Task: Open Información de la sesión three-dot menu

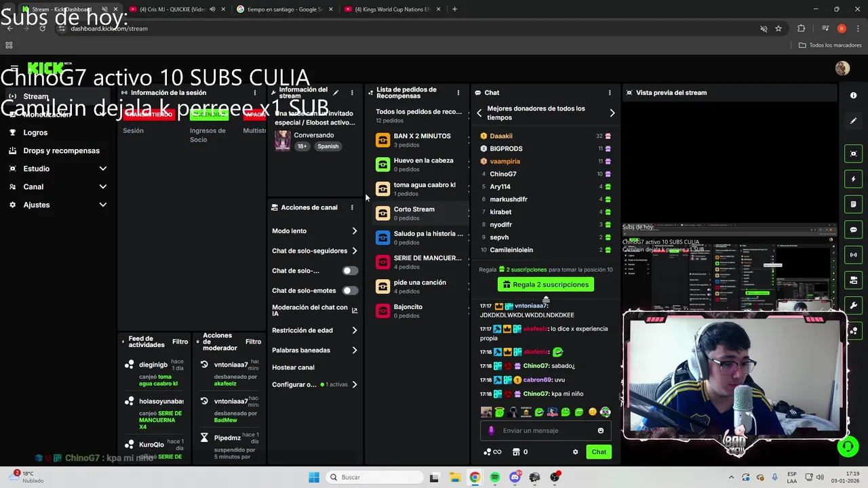Action: (x=255, y=93)
